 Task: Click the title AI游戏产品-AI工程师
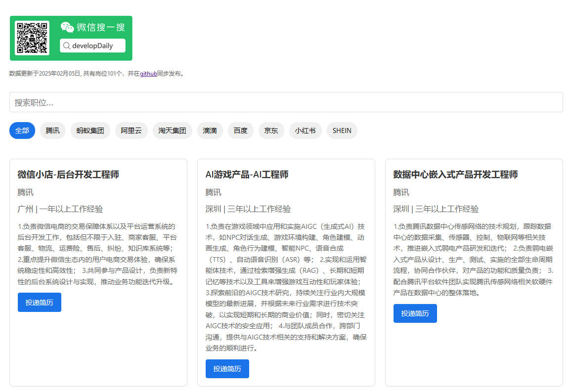247,174
